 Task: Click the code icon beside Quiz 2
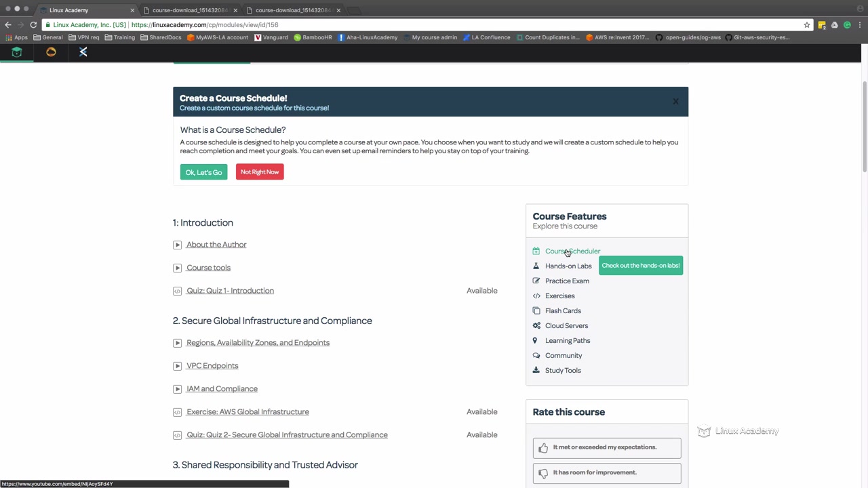tap(177, 435)
